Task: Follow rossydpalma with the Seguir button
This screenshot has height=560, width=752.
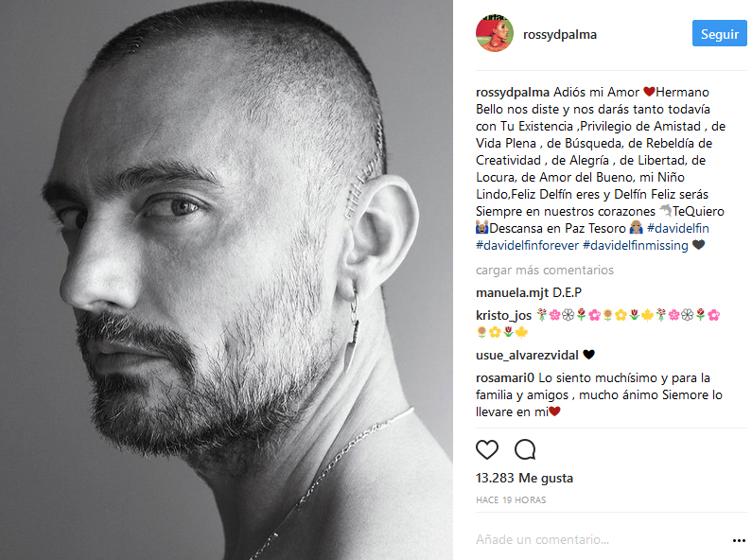Action: [x=720, y=33]
